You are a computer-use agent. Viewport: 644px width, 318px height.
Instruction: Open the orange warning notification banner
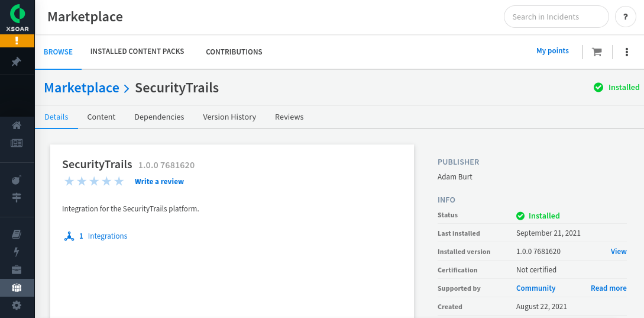point(17,40)
